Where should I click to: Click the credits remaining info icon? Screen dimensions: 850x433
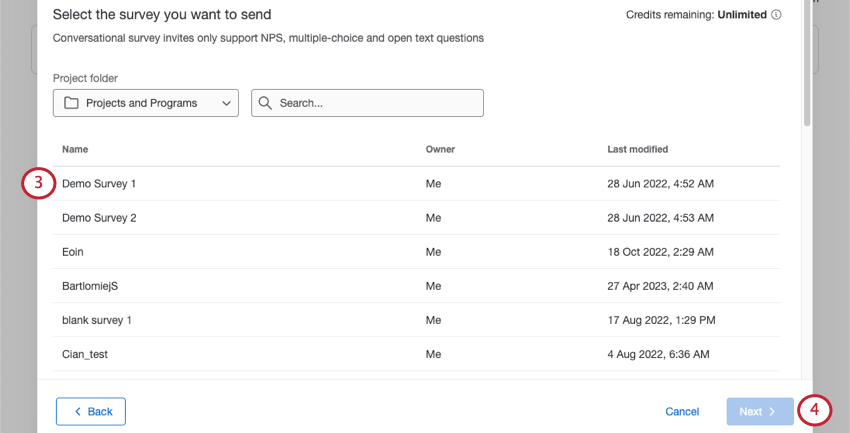777,15
